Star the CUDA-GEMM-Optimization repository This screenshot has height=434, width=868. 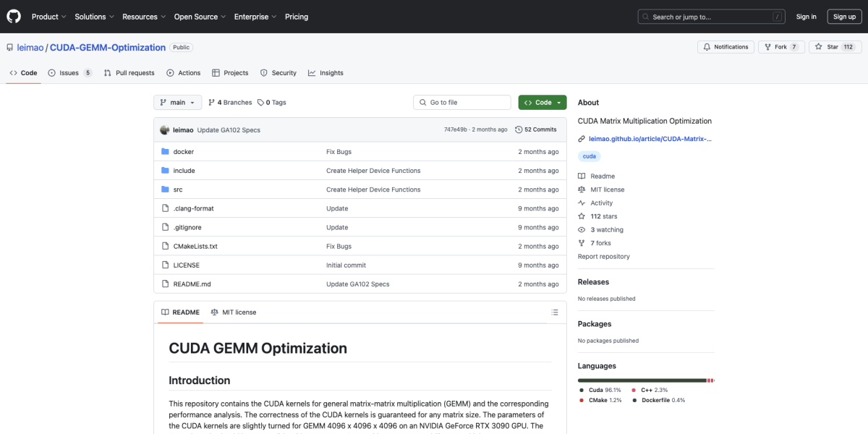coord(835,47)
